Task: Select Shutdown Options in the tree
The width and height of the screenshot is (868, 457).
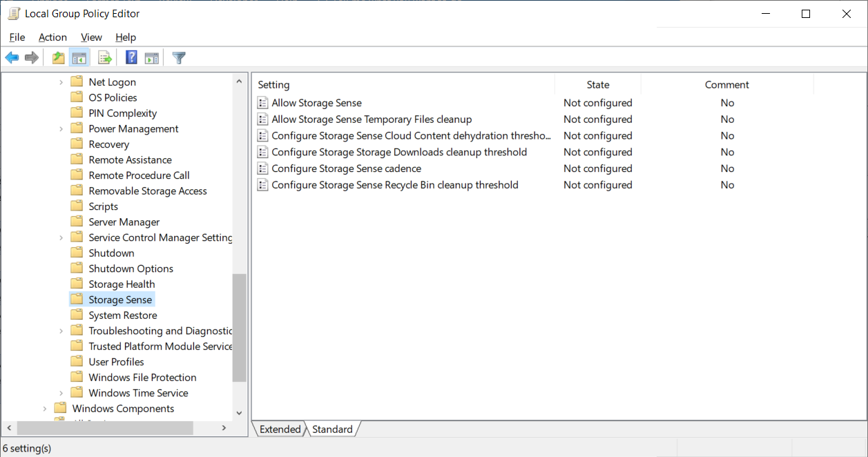Action: 131,269
